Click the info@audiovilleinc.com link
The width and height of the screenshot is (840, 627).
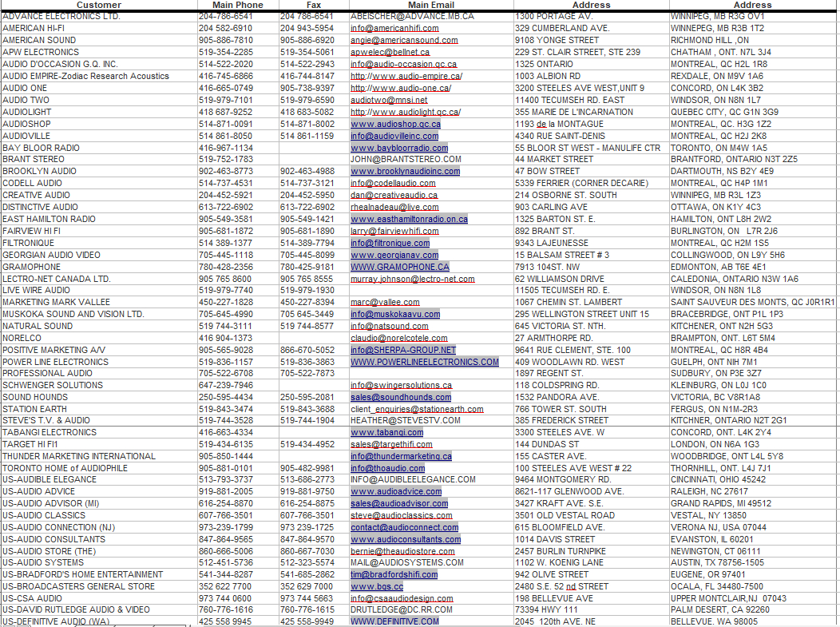[x=394, y=136]
